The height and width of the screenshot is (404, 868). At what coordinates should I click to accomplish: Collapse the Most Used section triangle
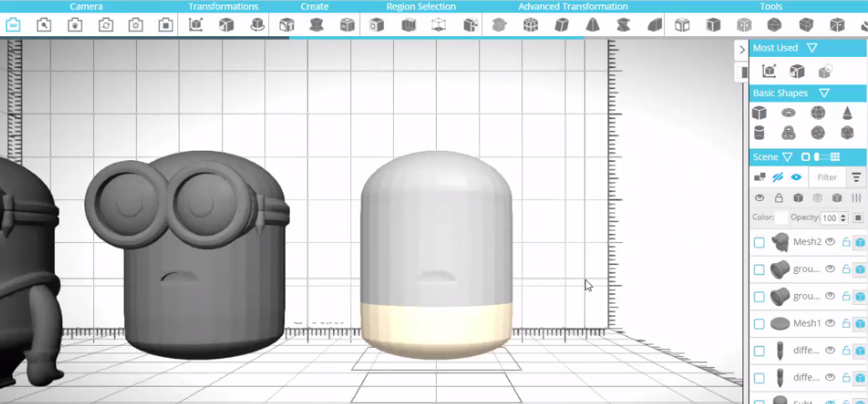(812, 48)
